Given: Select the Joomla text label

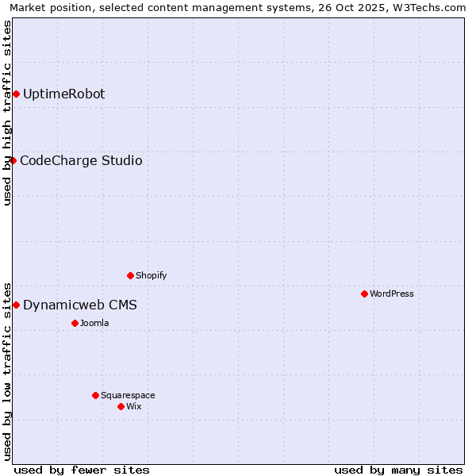Looking at the screenshot, I should [94, 324].
